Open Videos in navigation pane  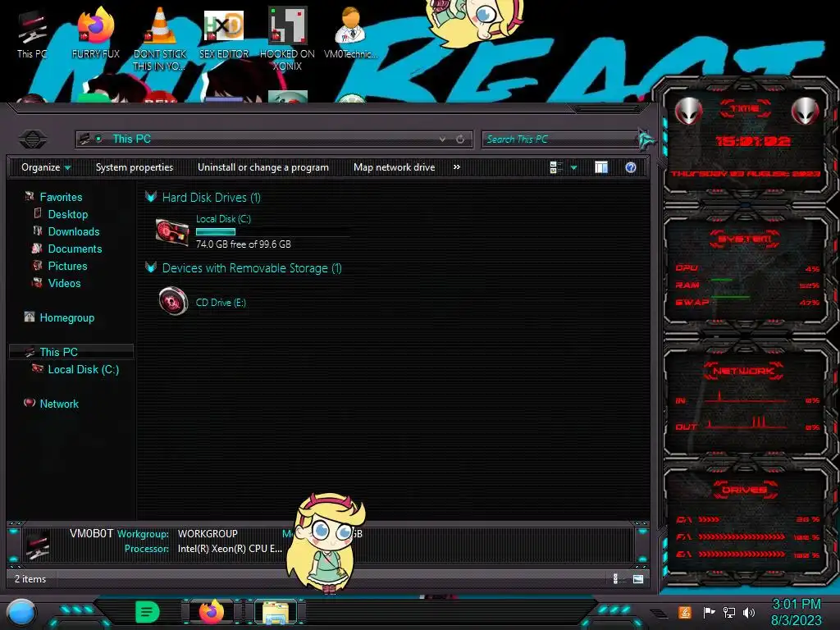64,283
